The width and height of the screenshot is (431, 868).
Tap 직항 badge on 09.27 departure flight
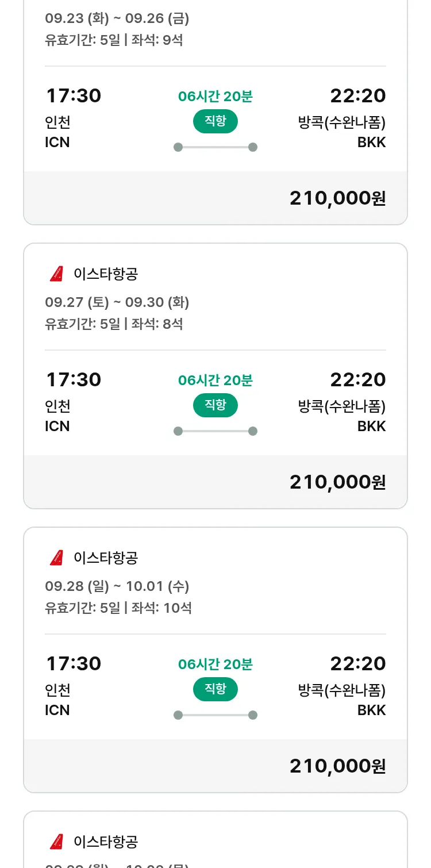[x=215, y=405]
